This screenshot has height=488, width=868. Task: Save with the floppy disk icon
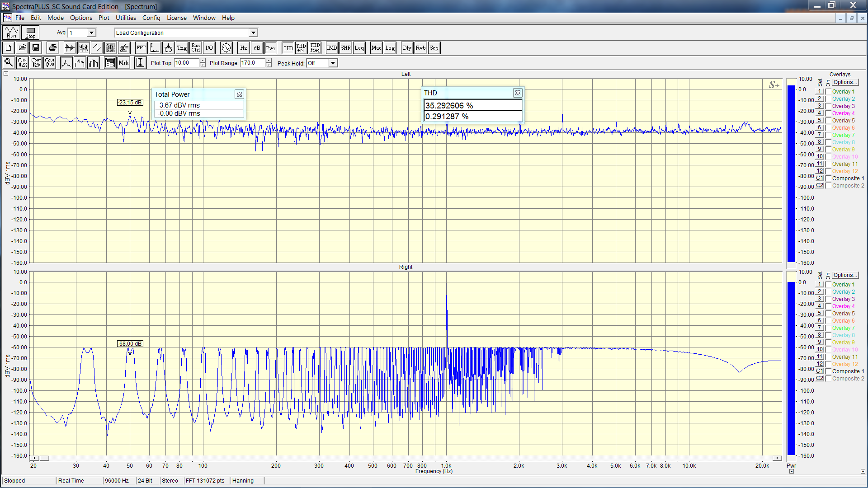(36, 48)
